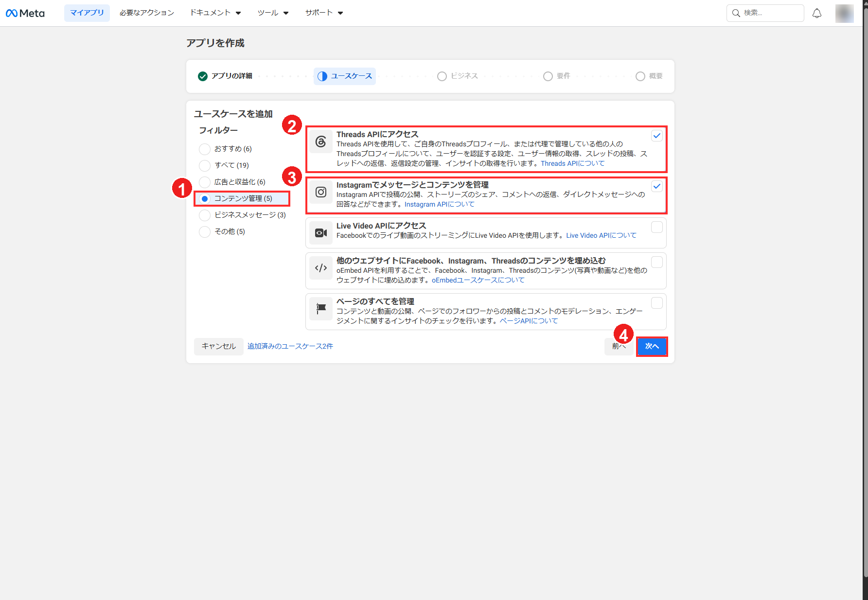Open the notifications bell
Screen dimensions: 868x600
817,13
